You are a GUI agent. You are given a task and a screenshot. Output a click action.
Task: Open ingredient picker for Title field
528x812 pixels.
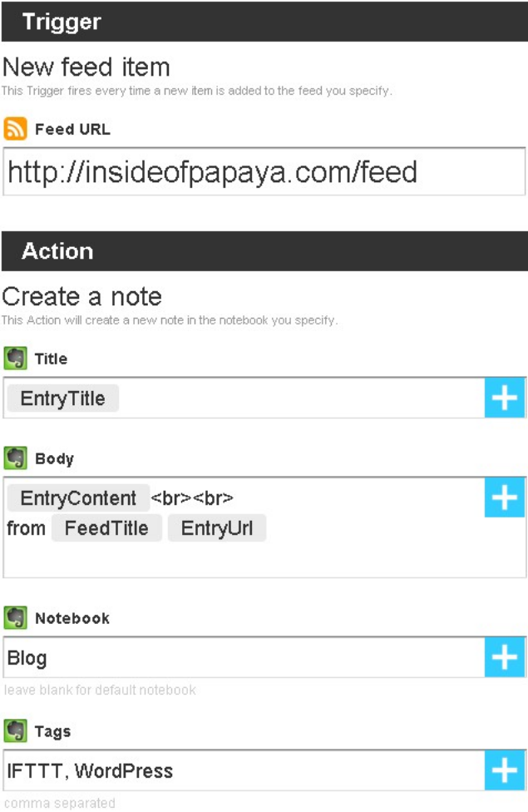(506, 399)
